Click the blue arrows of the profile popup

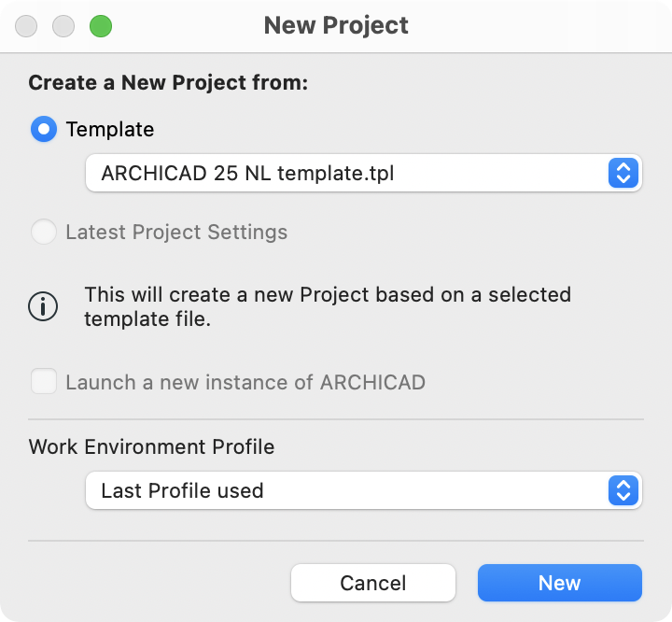(x=623, y=490)
